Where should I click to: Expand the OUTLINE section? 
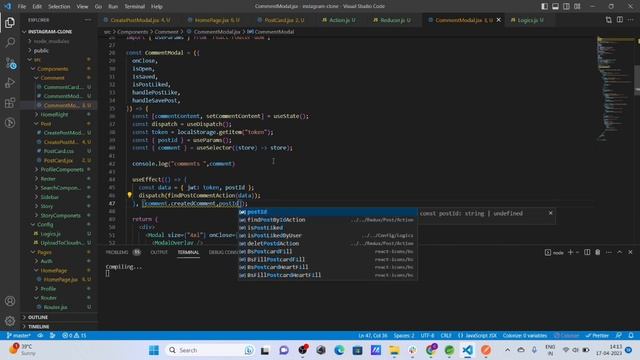pyautogui.click(x=38, y=317)
